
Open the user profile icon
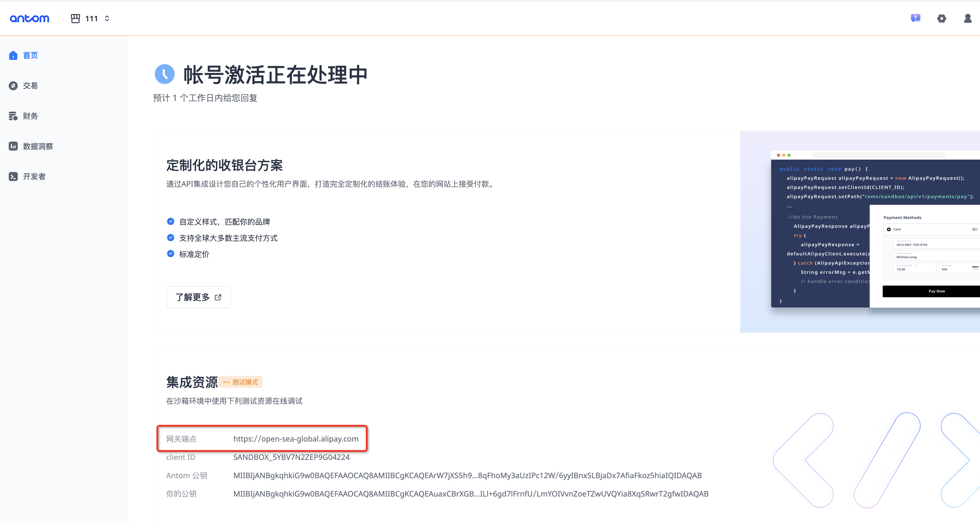[x=967, y=18]
